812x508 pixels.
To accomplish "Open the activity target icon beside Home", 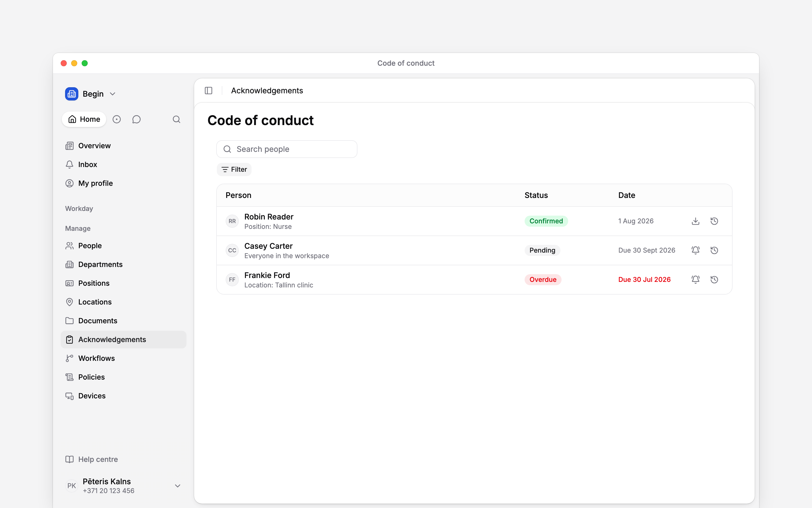I will (116, 119).
